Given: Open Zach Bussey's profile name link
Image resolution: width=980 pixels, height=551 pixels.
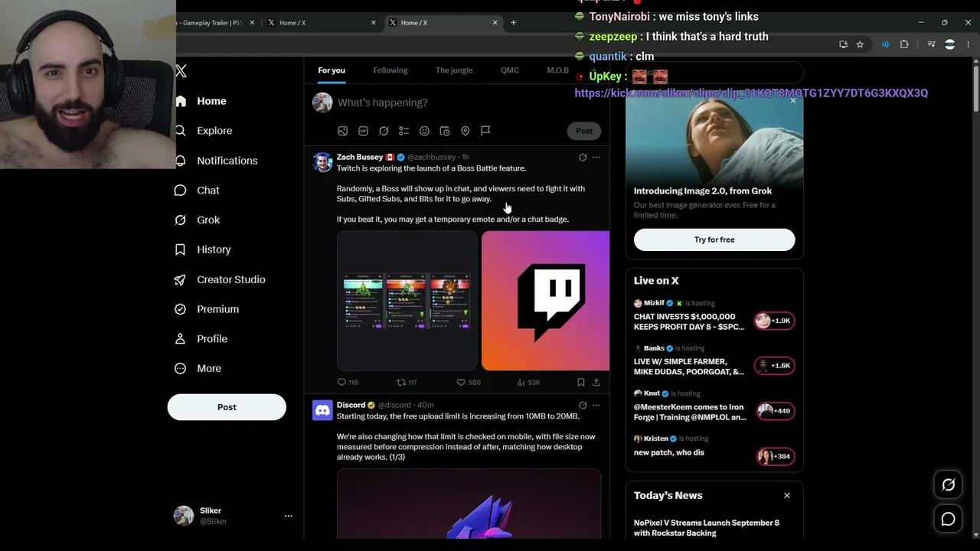Looking at the screenshot, I should coord(360,157).
